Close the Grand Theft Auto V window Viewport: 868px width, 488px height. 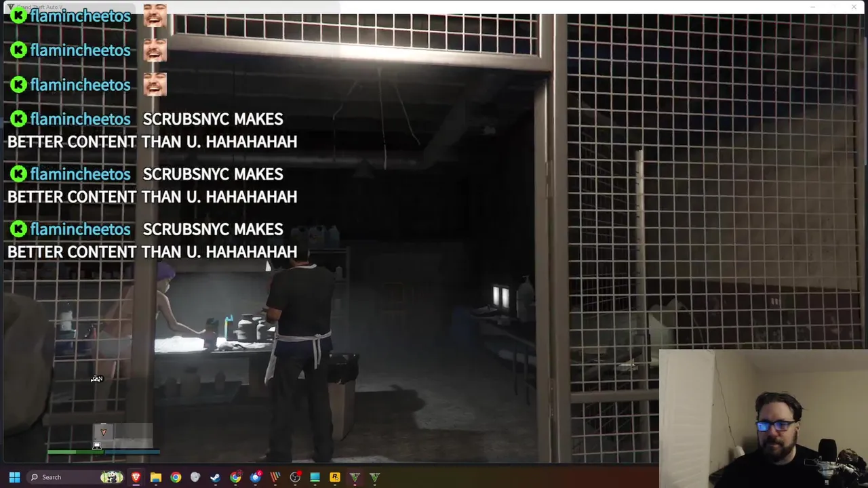click(853, 7)
